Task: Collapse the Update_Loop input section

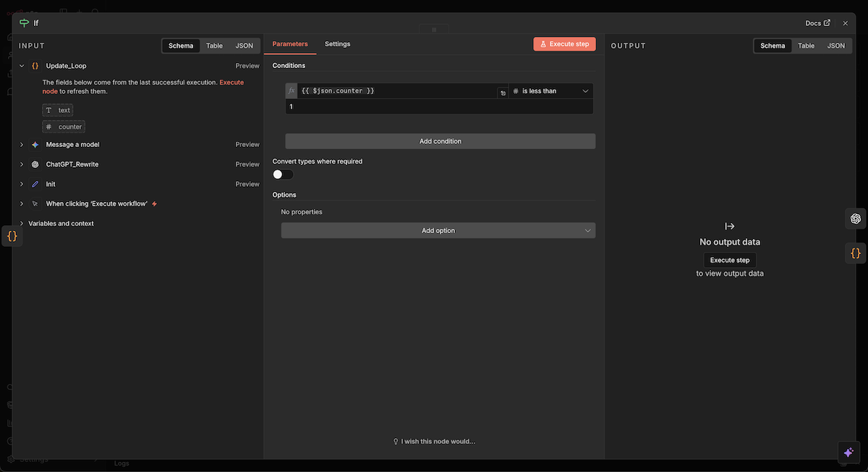Action: click(x=22, y=66)
